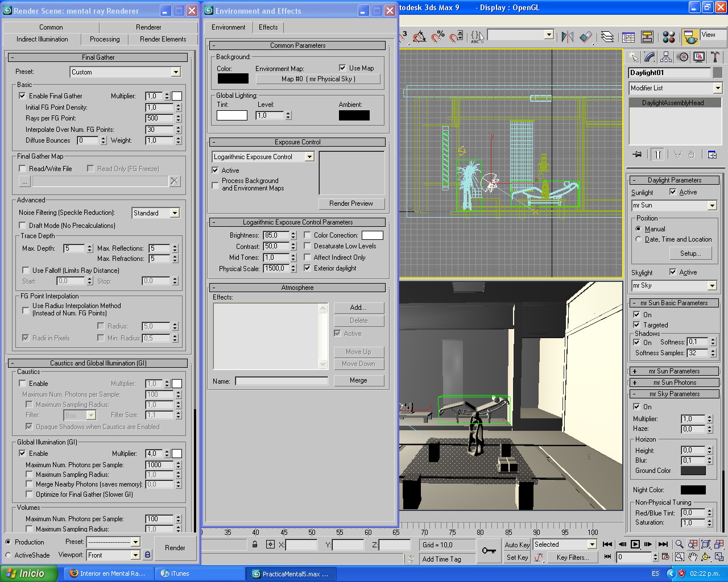
Task: Open the Processing tab
Action: click(x=105, y=39)
